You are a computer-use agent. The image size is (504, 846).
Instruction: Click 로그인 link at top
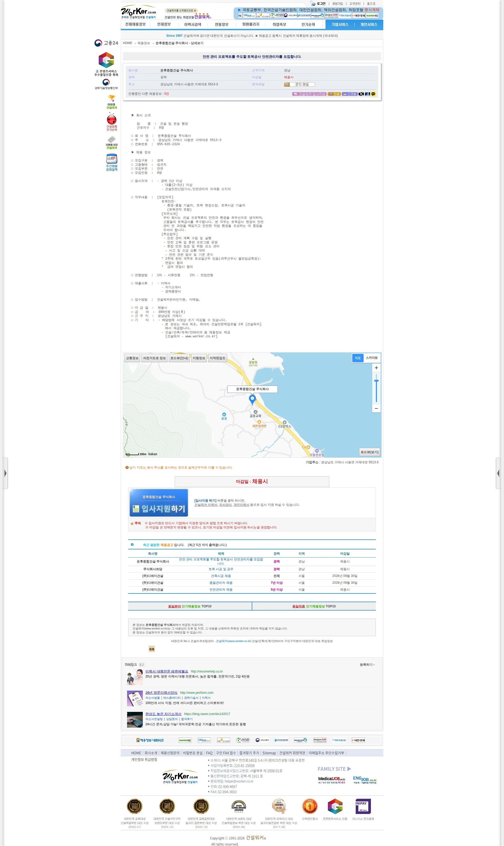point(321,4)
